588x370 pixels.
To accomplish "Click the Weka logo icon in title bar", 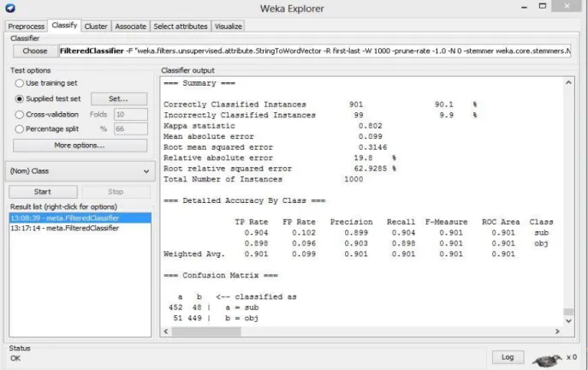I will click(x=10, y=8).
